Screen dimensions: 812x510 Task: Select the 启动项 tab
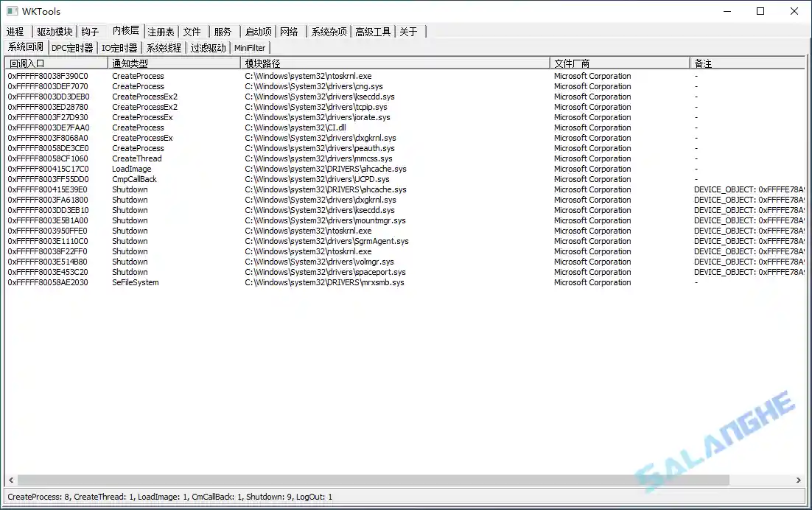click(258, 32)
